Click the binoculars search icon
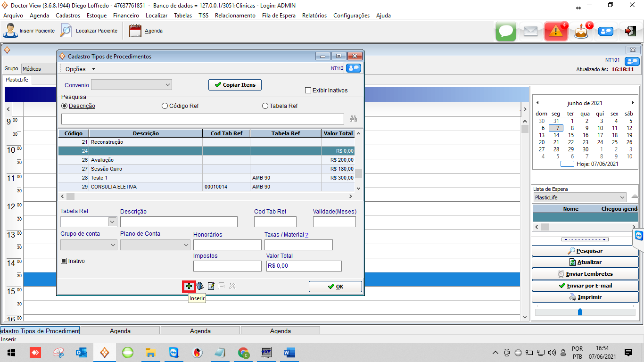Viewport: 644px width, 362px height. pos(353,119)
